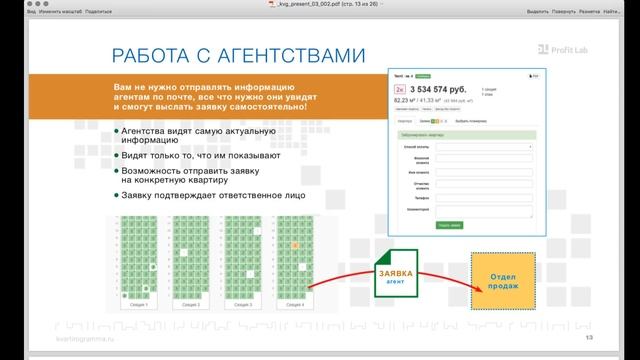Click the Секция 2 label under chessboard
The width and height of the screenshot is (640, 360).
pos(191,305)
